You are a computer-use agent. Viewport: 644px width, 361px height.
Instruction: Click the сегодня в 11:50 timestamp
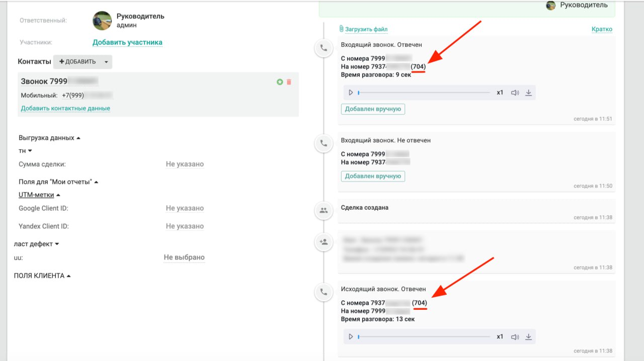(x=593, y=186)
